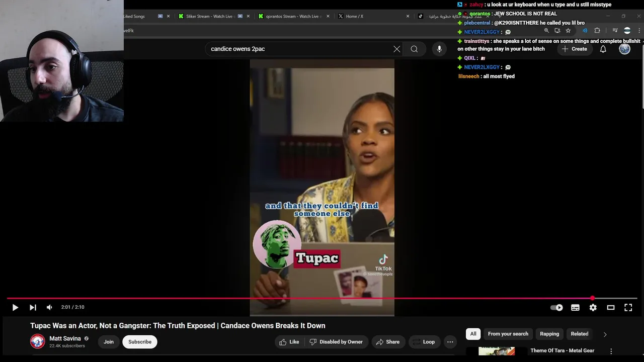Search with your voice microphone
This screenshot has height=362, width=644.
(x=439, y=49)
